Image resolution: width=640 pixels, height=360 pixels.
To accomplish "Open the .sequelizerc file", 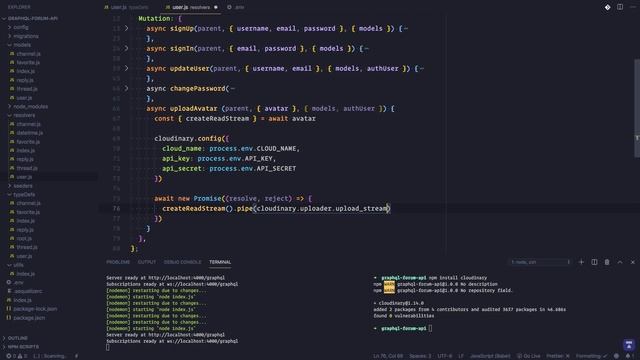I will pyautogui.click(x=24, y=291).
